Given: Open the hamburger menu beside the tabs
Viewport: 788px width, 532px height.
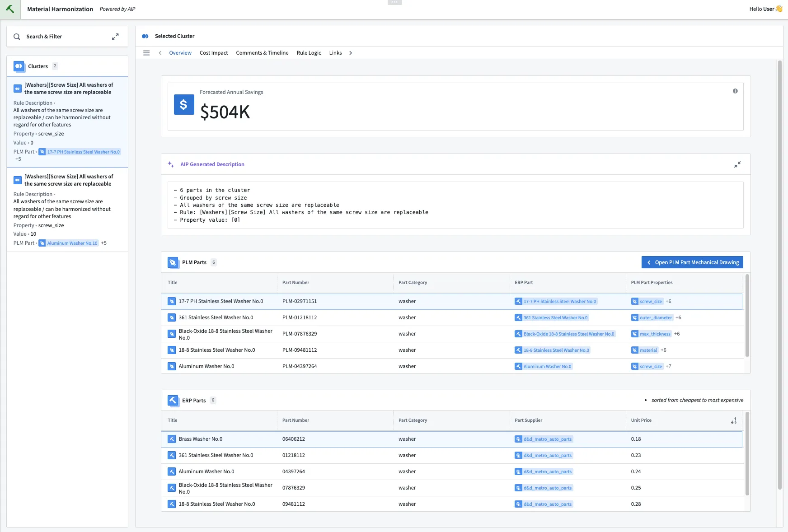Looking at the screenshot, I should 146,53.
